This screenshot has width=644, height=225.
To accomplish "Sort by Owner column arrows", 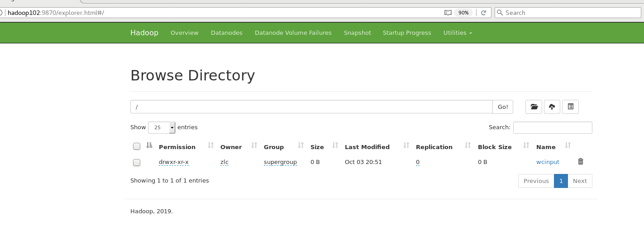I will [x=254, y=145].
